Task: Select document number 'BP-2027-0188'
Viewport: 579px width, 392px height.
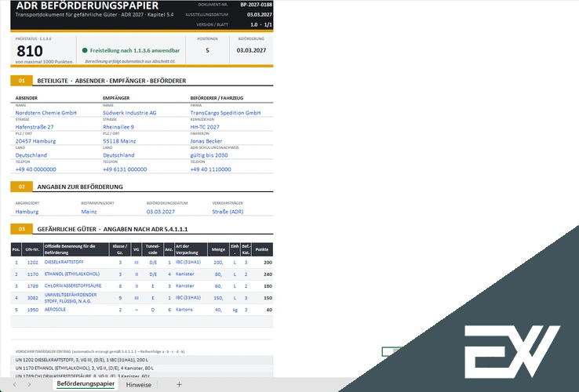Action: (x=257, y=5)
